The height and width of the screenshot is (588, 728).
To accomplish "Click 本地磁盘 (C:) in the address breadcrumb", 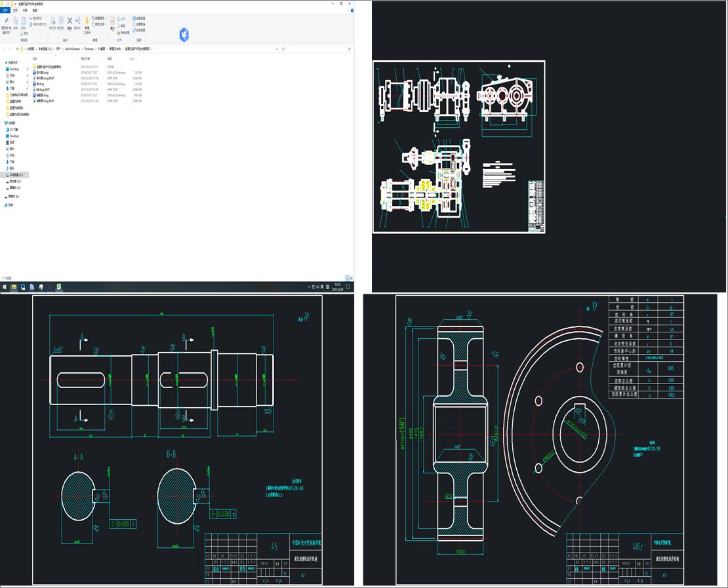I will coord(45,49).
